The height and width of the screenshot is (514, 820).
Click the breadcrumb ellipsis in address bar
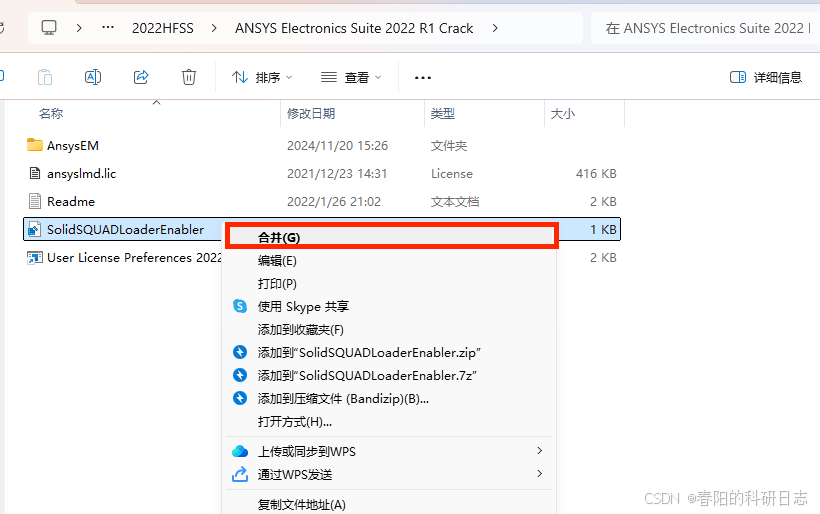pos(108,28)
